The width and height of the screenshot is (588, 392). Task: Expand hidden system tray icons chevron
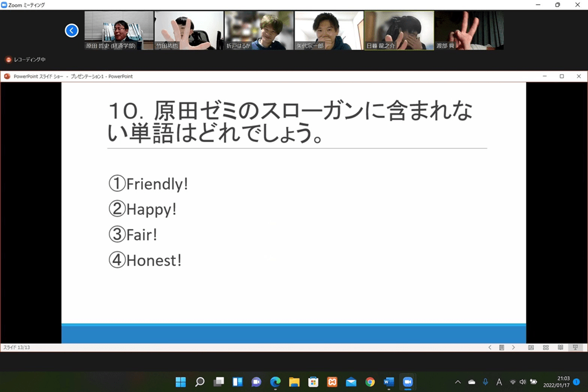(458, 382)
